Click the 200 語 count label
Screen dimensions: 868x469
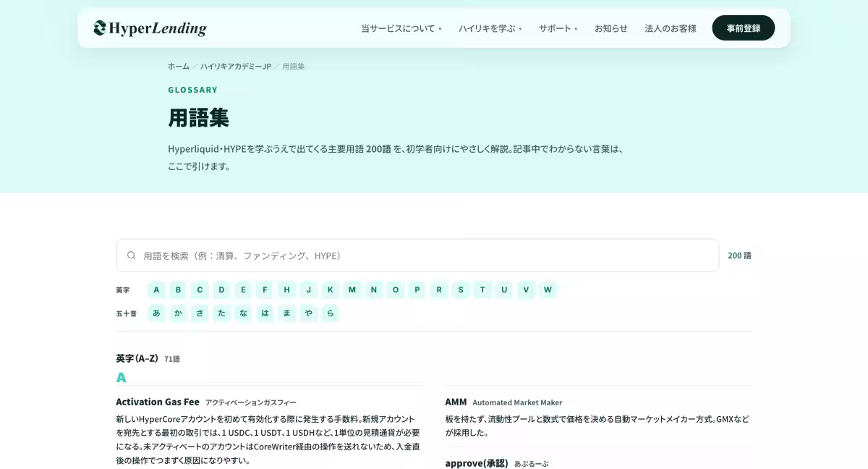(739, 255)
